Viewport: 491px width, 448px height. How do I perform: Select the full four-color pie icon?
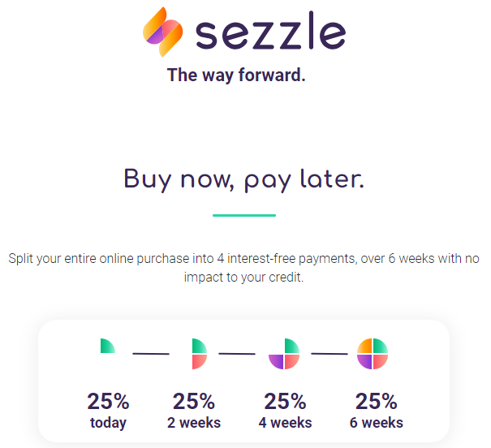pyautogui.click(x=373, y=354)
